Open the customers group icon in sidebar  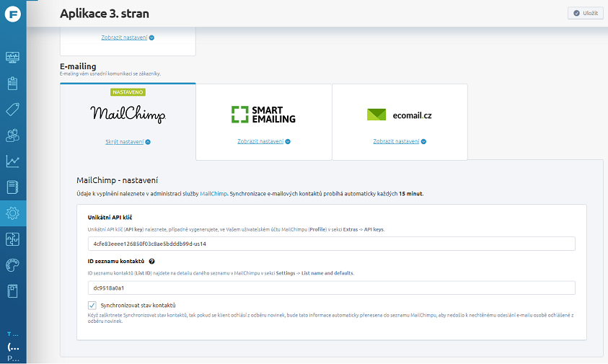pyautogui.click(x=13, y=136)
